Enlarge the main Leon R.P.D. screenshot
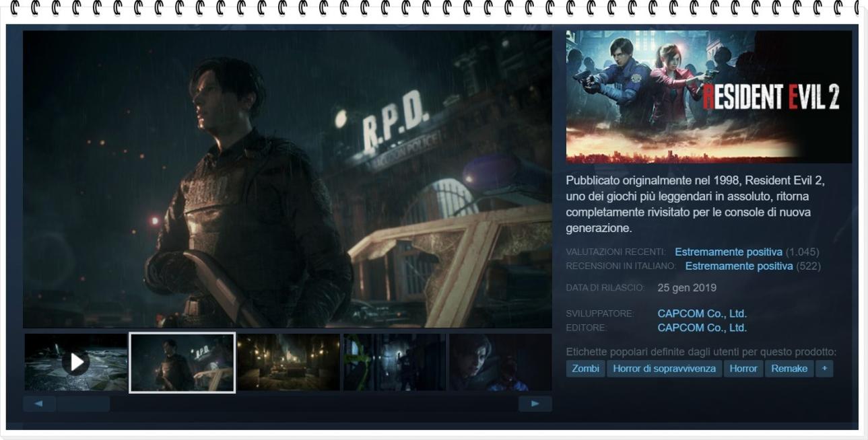Screen dimensions: 868x440 click(288, 179)
